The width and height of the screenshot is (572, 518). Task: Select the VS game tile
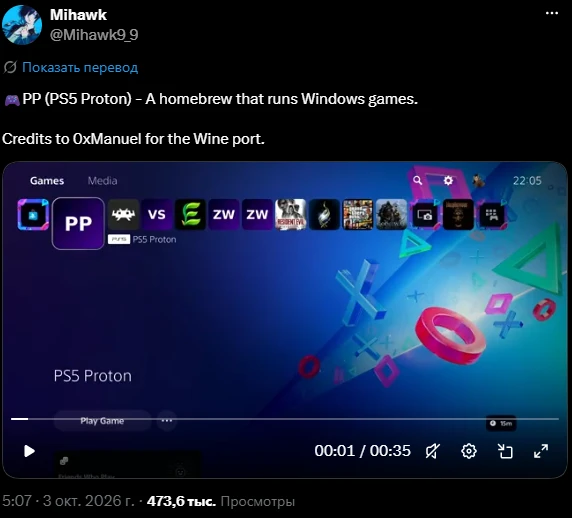[x=157, y=214]
